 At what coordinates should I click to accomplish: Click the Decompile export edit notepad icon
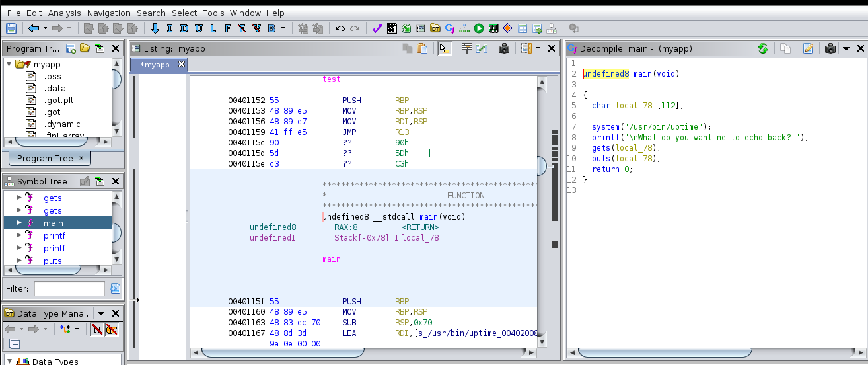[807, 48]
